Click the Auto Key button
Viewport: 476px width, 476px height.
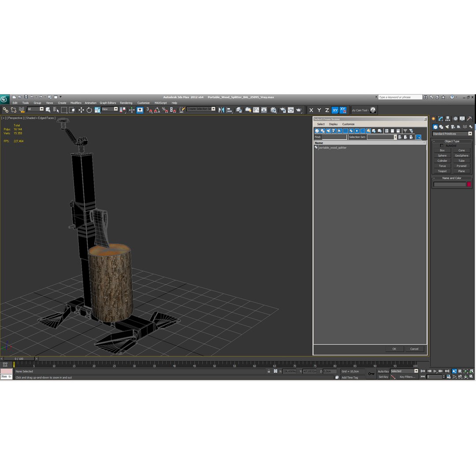click(x=383, y=371)
